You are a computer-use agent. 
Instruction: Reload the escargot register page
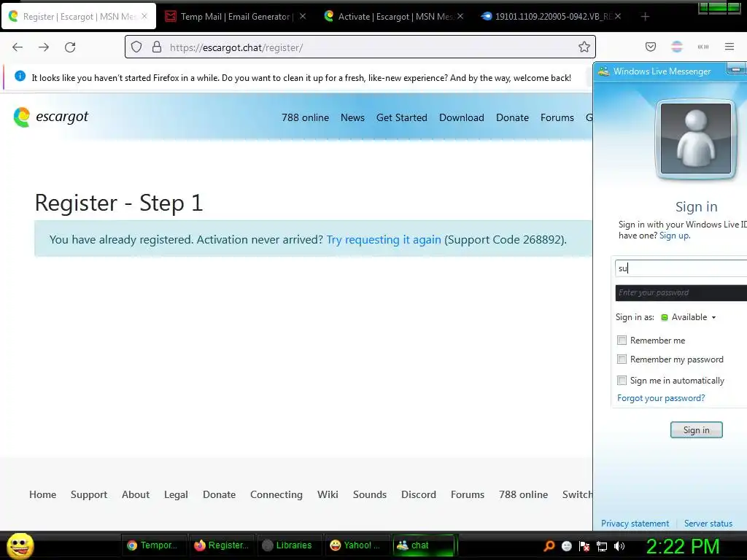coord(70,47)
